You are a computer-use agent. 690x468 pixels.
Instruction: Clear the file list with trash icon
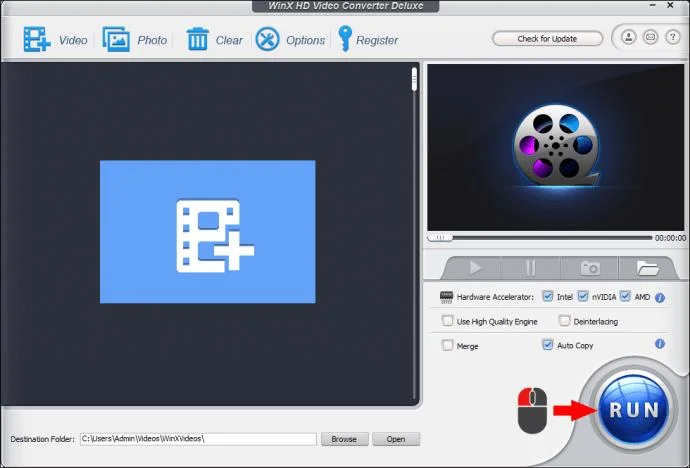point(198,39)
